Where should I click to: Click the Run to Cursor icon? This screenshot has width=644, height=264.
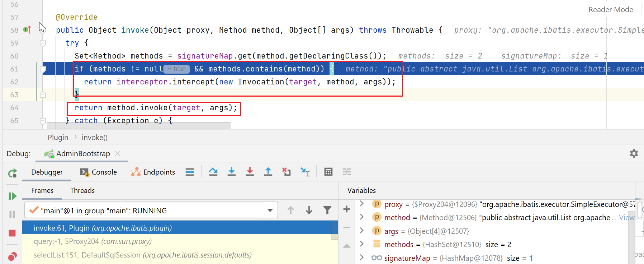tap(305, 172)
